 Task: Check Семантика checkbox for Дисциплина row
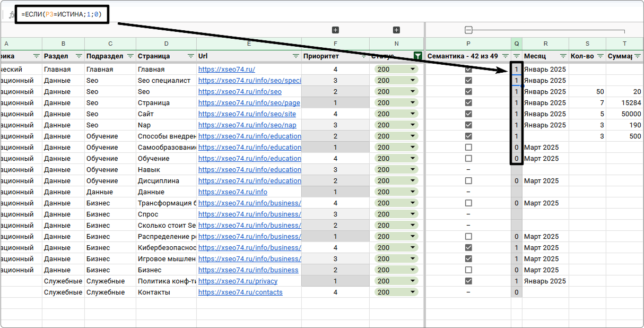[468, 180]
